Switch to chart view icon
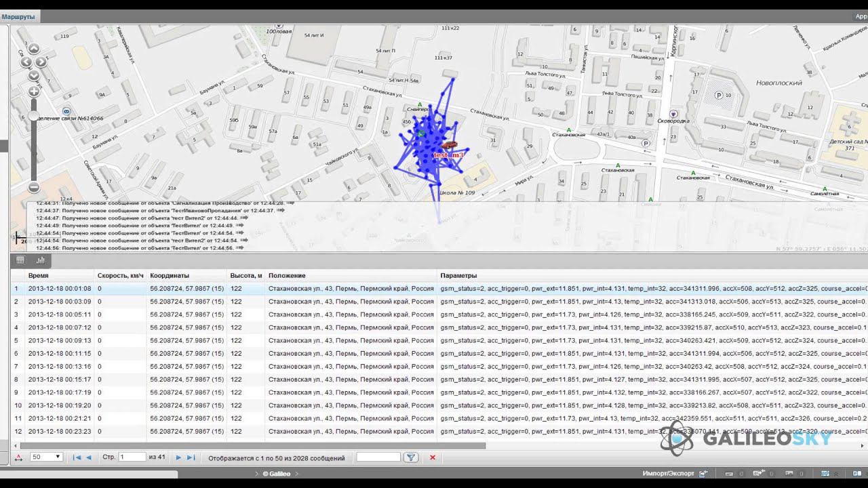 coord(41,260)
